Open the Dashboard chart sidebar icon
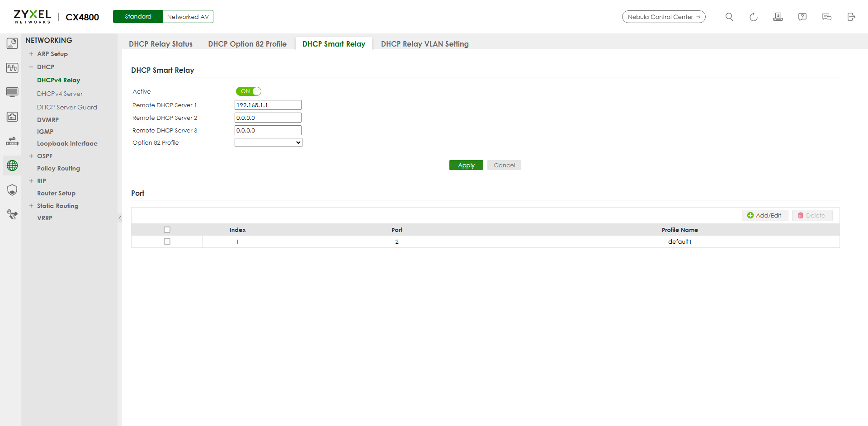This screenshot has height=426, width=868. tap(12, 43)
